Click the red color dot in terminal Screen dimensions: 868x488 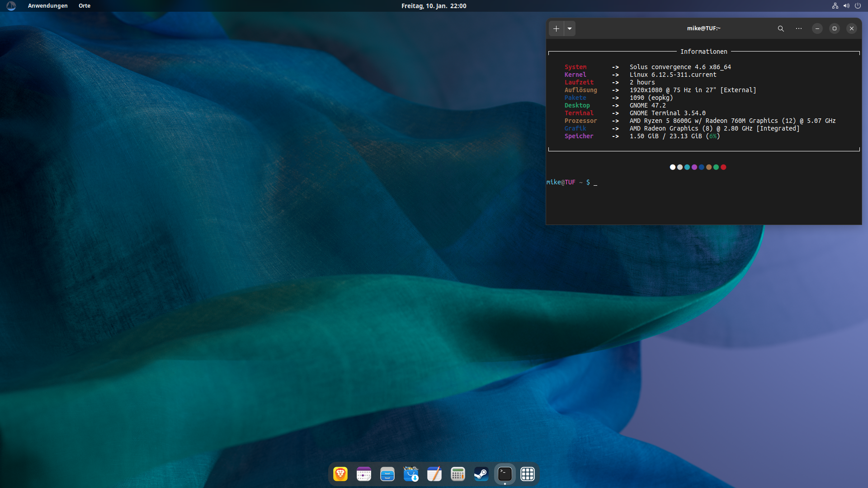tap(723, 167)
